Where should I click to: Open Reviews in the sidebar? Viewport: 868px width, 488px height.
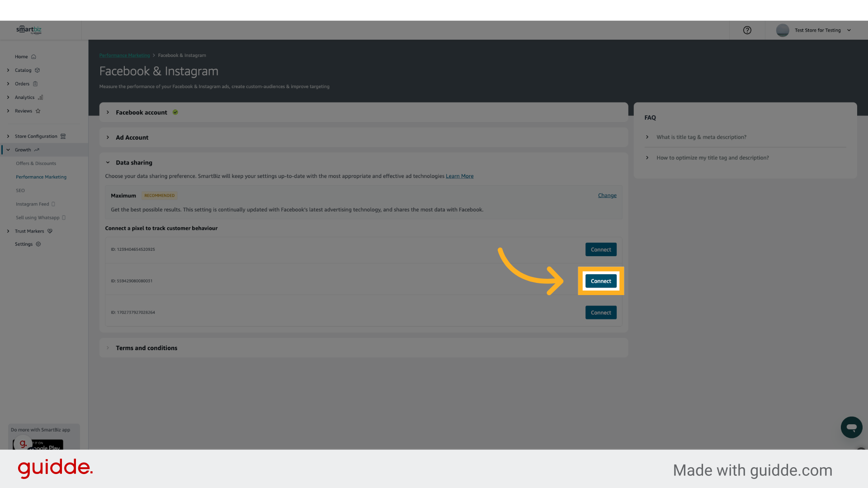click(24, 111)
